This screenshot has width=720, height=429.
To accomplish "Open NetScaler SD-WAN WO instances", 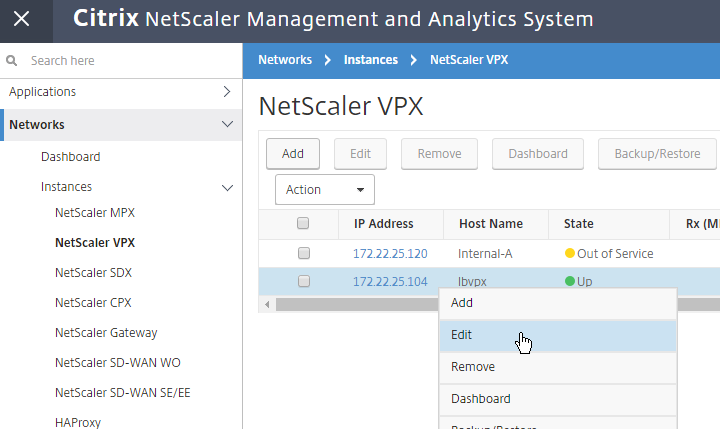I will pos(118,362).
